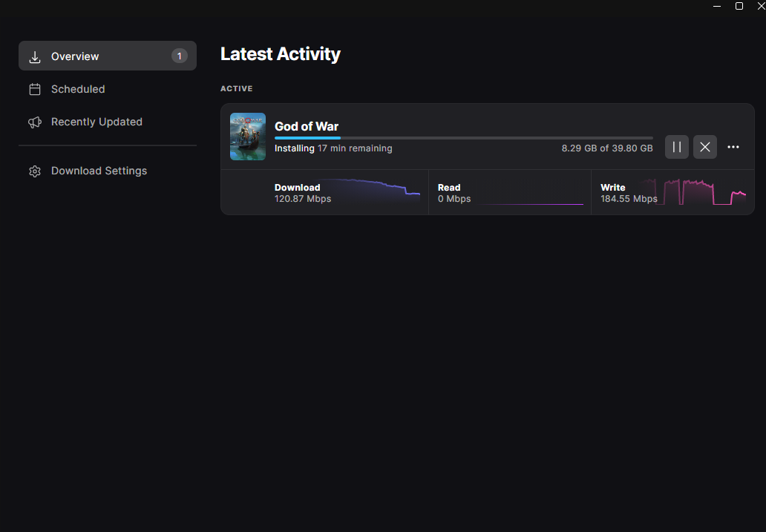Image resolution: width=766 pixels, height=532 pixels.
Task: Open Download Settings
Action: [x=108, y=171]
